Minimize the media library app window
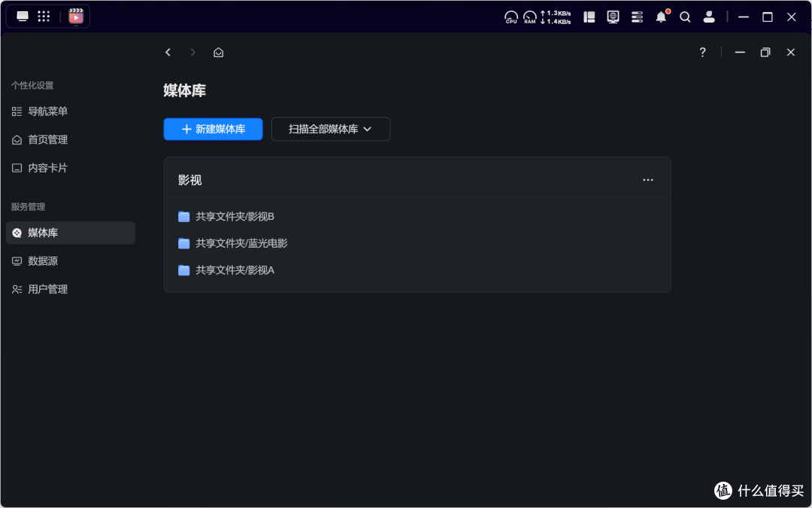Screen dimensions: 812x508 tap(740, 53)
